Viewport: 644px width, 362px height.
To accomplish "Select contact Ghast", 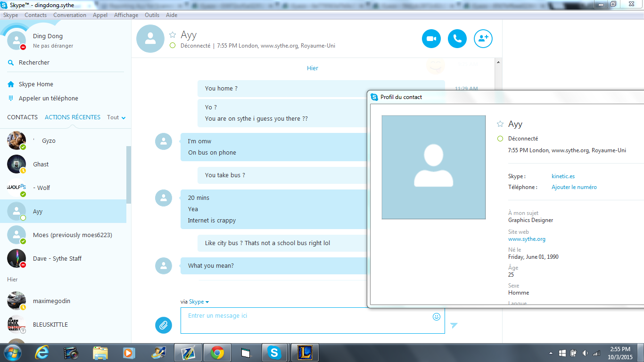I will tap(63, 164).
